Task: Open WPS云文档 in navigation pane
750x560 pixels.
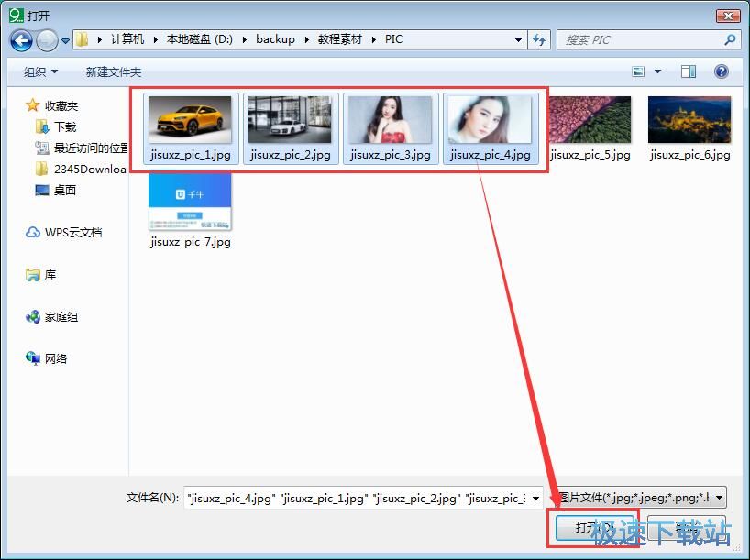Action: (x=73, y=233)
